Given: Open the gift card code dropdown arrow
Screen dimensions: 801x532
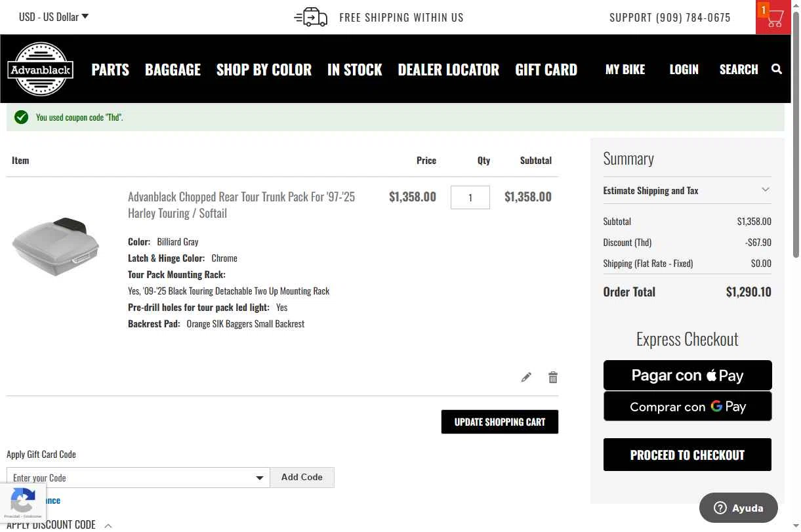Looking at the screenshot, I should tap(260, 478).
